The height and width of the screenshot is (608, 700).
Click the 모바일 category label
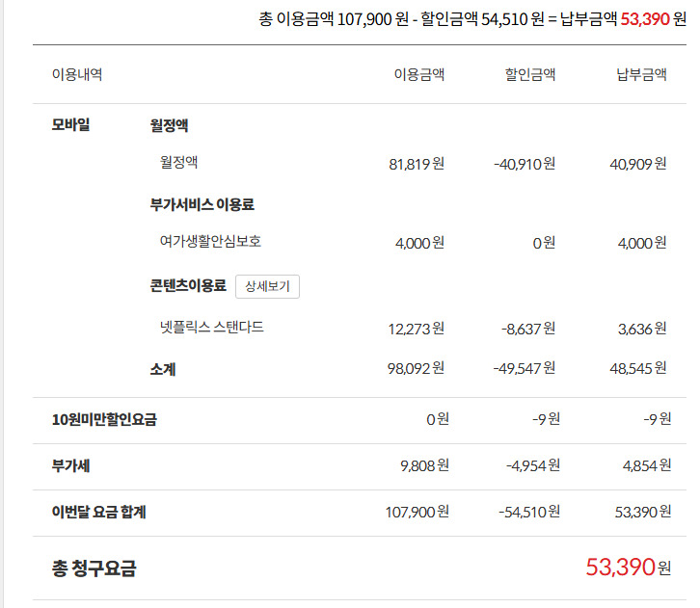pos(70,124)
